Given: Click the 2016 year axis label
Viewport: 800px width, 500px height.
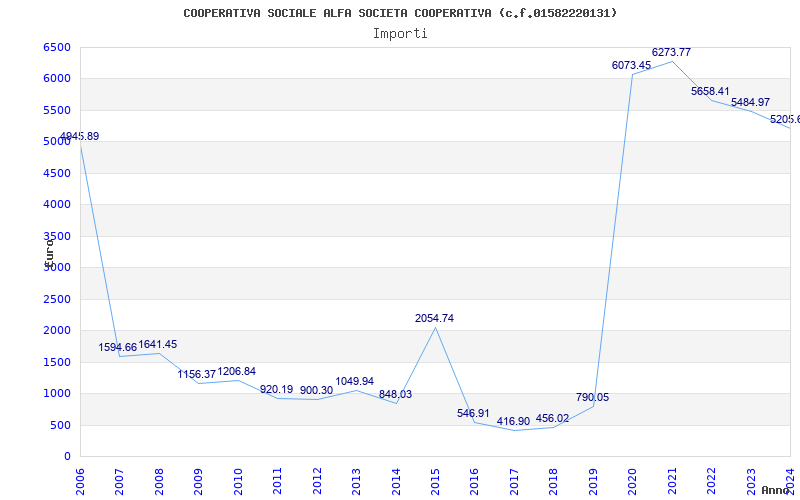Looking at the screenshot, I should point(475,482).
